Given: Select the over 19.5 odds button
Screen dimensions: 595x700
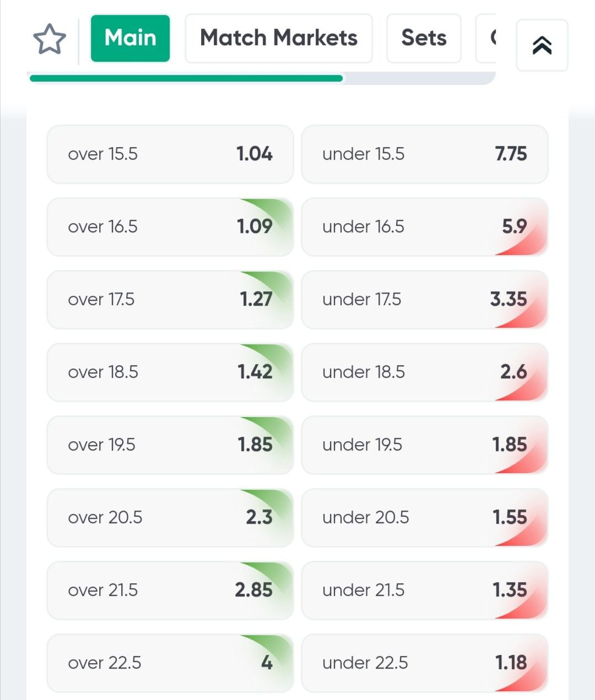Looking at the screenshot, I should (x=170, y=445).
